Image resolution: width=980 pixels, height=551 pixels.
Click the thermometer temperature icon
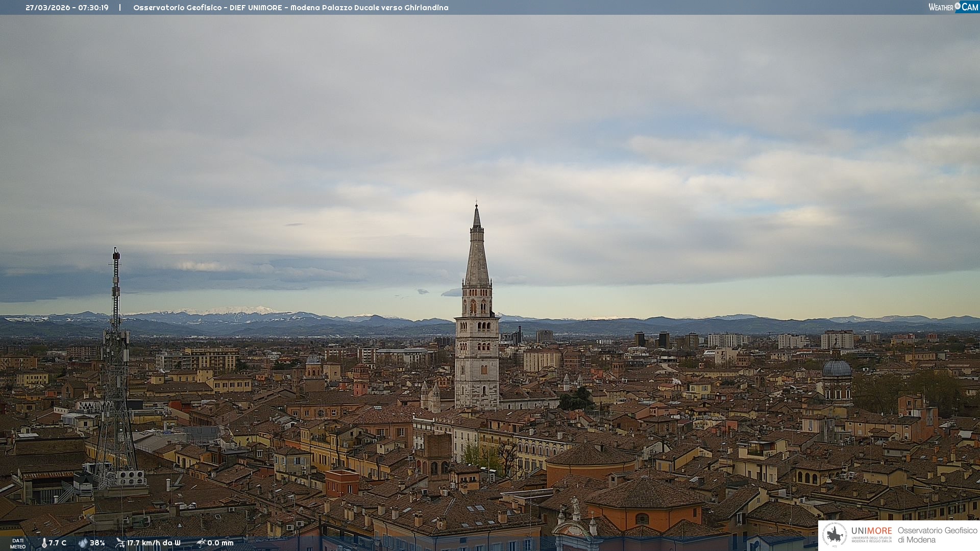click(x=44, y=543)
